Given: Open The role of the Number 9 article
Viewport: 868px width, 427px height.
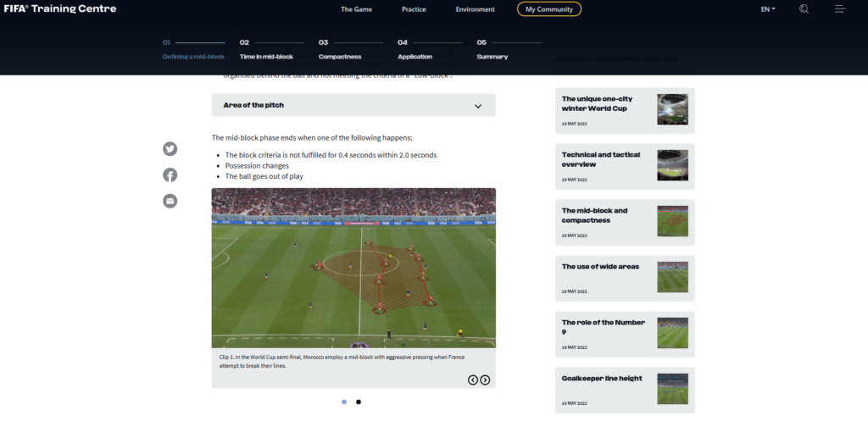Looking at the screenshot, I should (x=625, y=334).
